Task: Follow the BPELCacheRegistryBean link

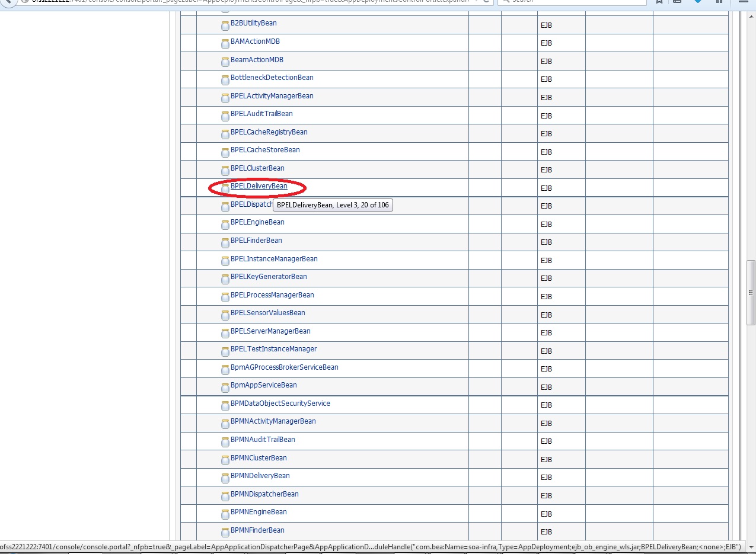Action: point(269,132)
